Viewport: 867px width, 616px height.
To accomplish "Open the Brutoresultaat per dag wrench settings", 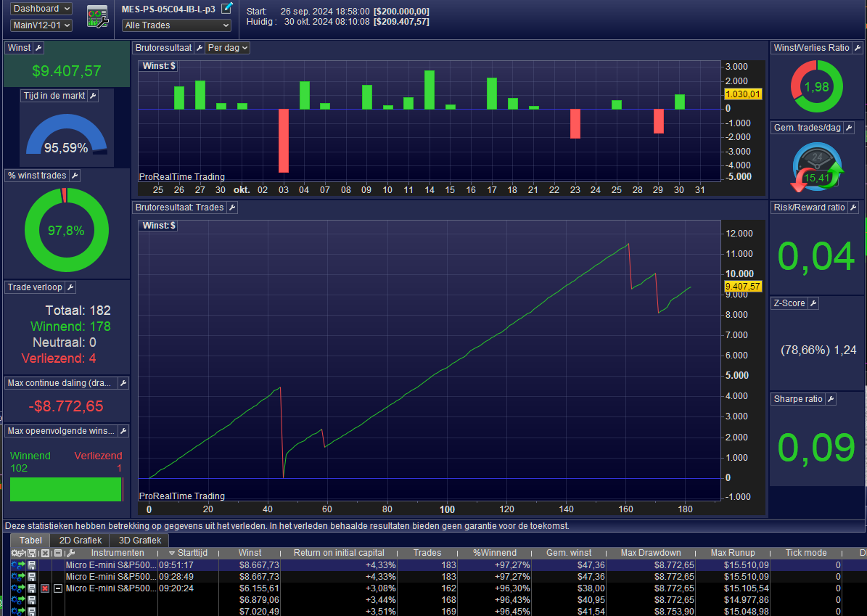I will 200,48.
